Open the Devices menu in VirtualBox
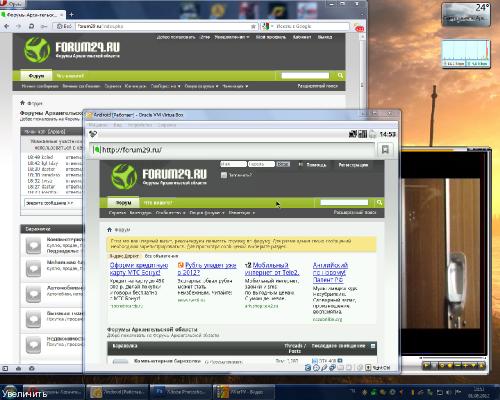500x400 pixels. tap(139, 125)
